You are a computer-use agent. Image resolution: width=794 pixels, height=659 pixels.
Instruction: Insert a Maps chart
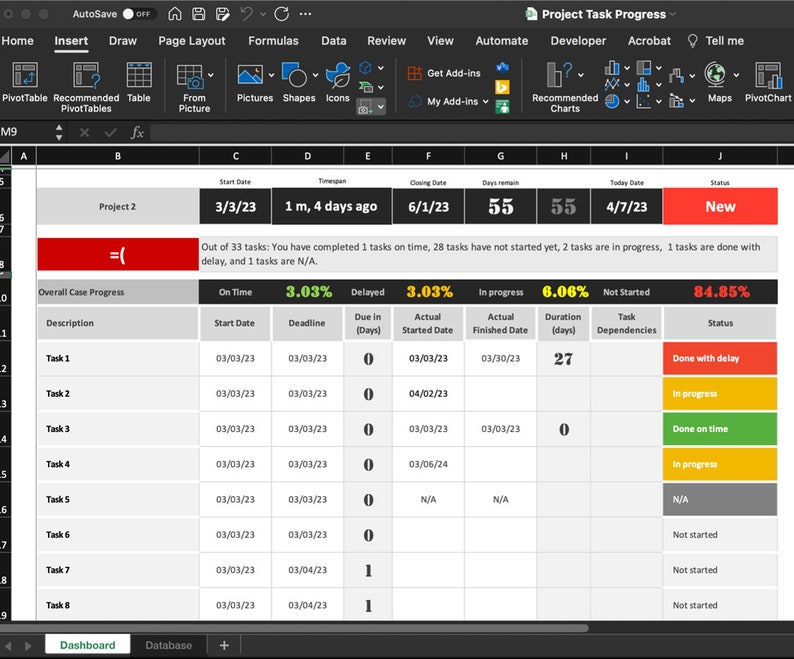720,82
